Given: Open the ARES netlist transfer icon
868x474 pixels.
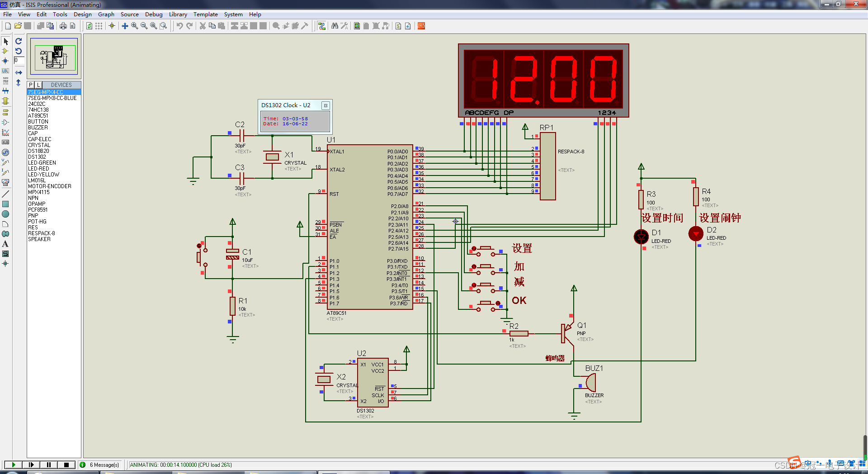Looking at the screenshot, I should tap(421, 26).
